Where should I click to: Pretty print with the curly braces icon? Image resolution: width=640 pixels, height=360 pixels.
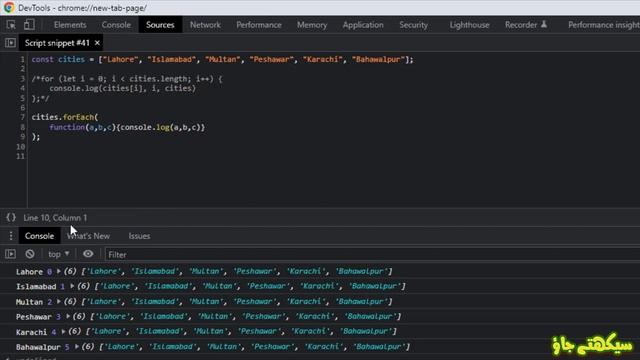pos(11,218)
